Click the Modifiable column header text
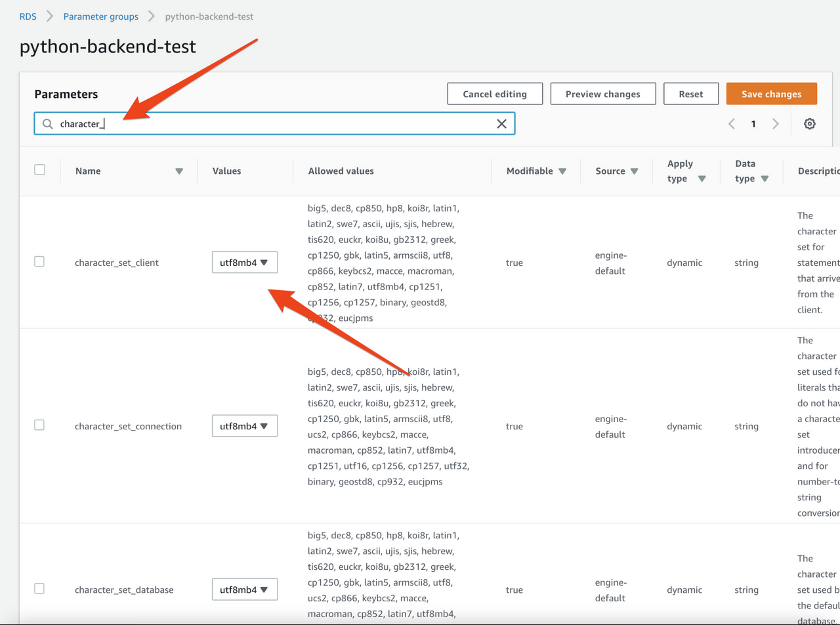This screenshot has height=625, width=840. (x=530, y=171)
